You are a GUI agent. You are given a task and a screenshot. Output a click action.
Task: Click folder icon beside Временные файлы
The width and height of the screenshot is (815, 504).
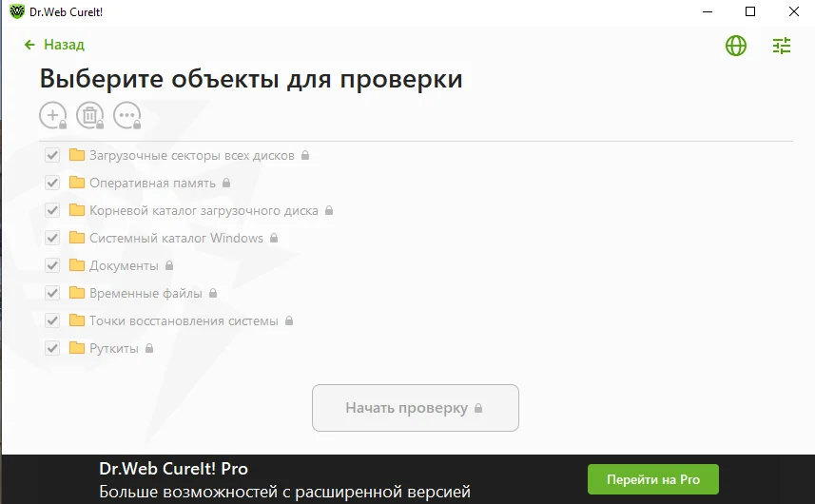point(77,293)
